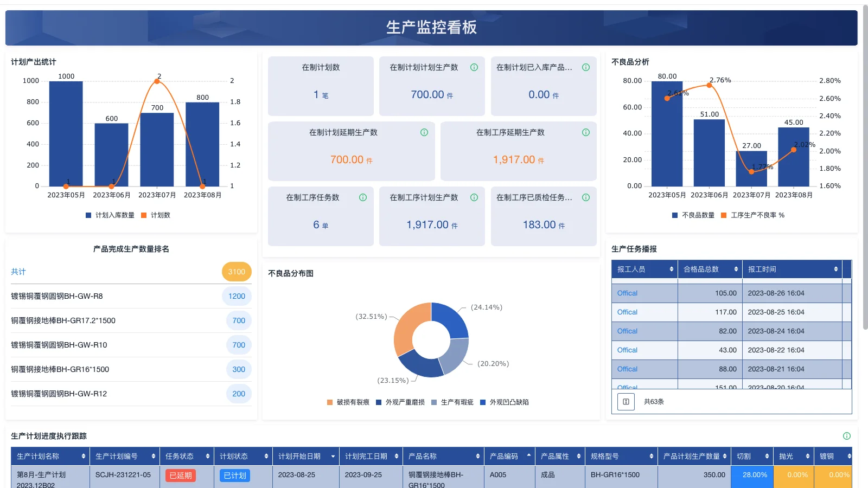
Task: Hide 破损有裂痕 in donut chart legend
Action: pos(347,402)
